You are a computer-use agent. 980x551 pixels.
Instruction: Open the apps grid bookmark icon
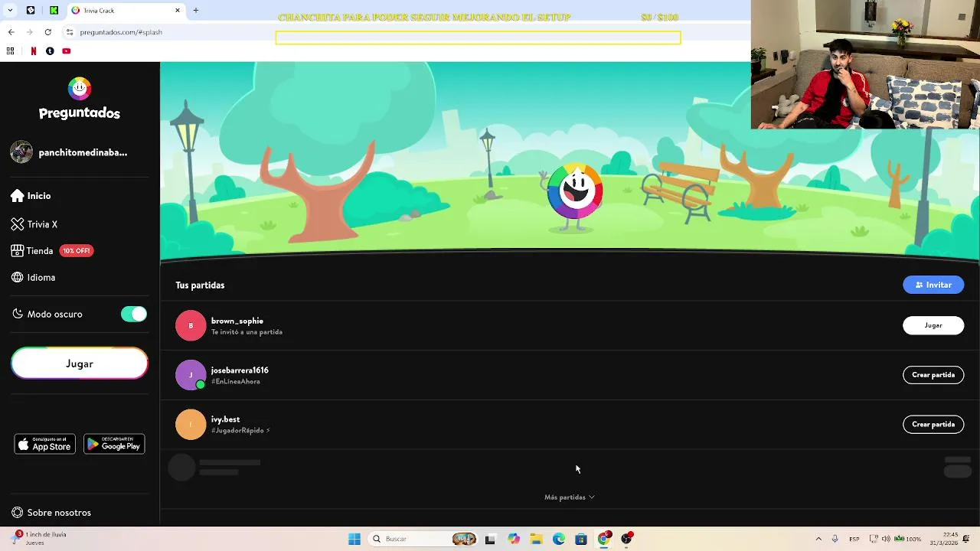tap(10, 51)
